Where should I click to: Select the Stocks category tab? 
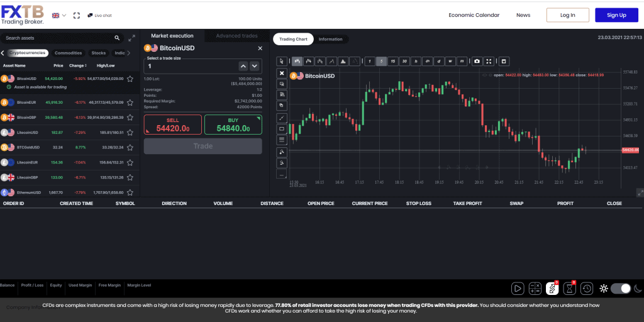[99, 53]
